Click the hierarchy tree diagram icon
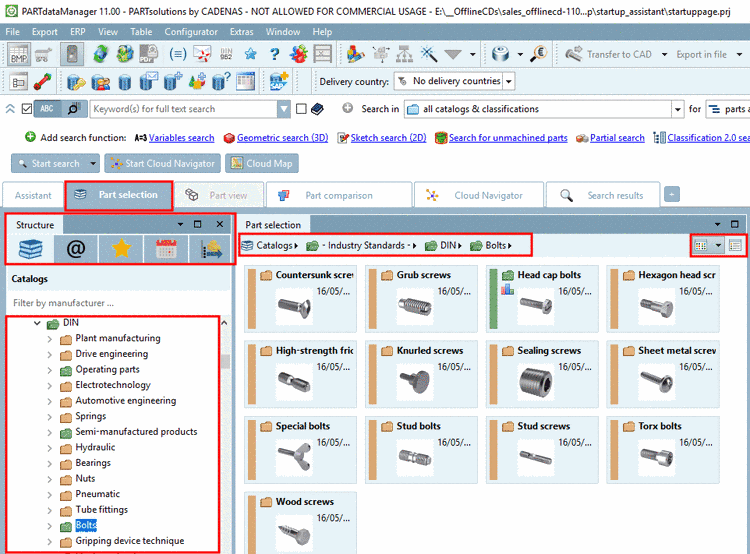750x554 pixels. click(x=404, y=54)
